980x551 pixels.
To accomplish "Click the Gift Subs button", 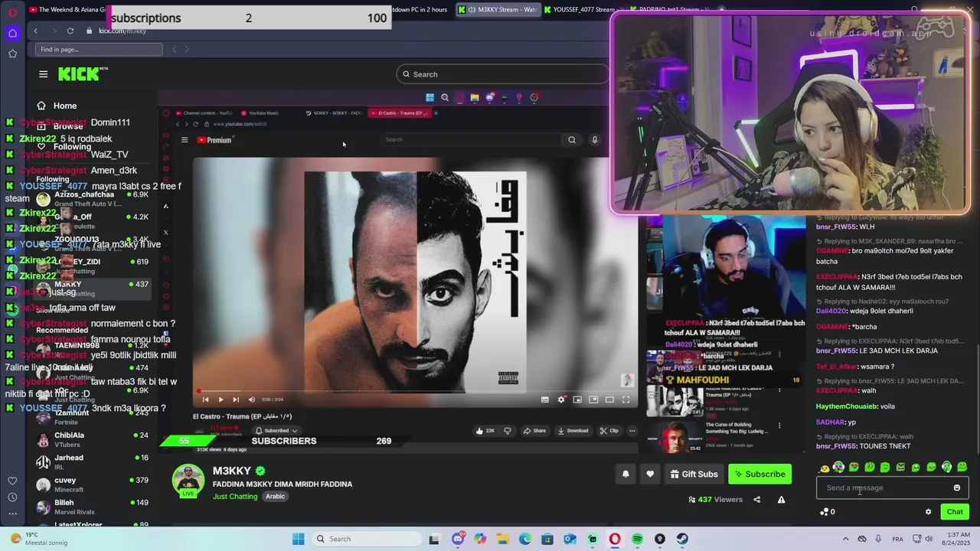I will (x=694, y=474).
